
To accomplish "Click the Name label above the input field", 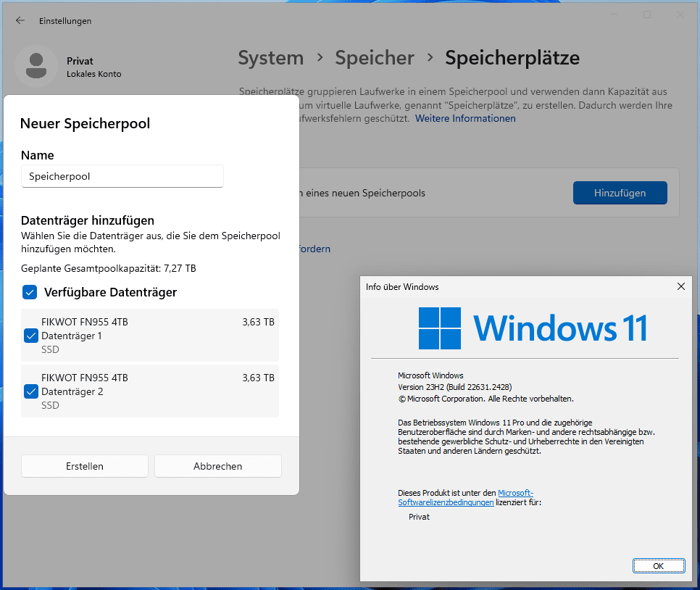I will [x=38, y=155].
